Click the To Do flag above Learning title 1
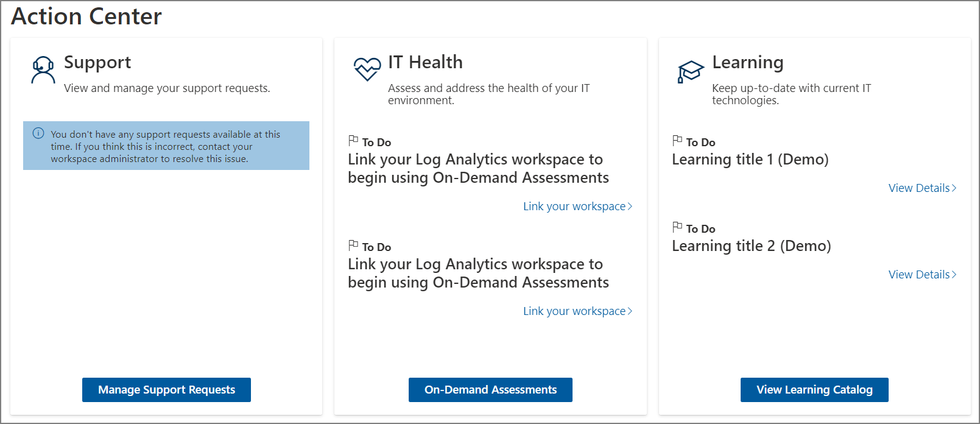980x424 pixels. click(x=677, y=141)
